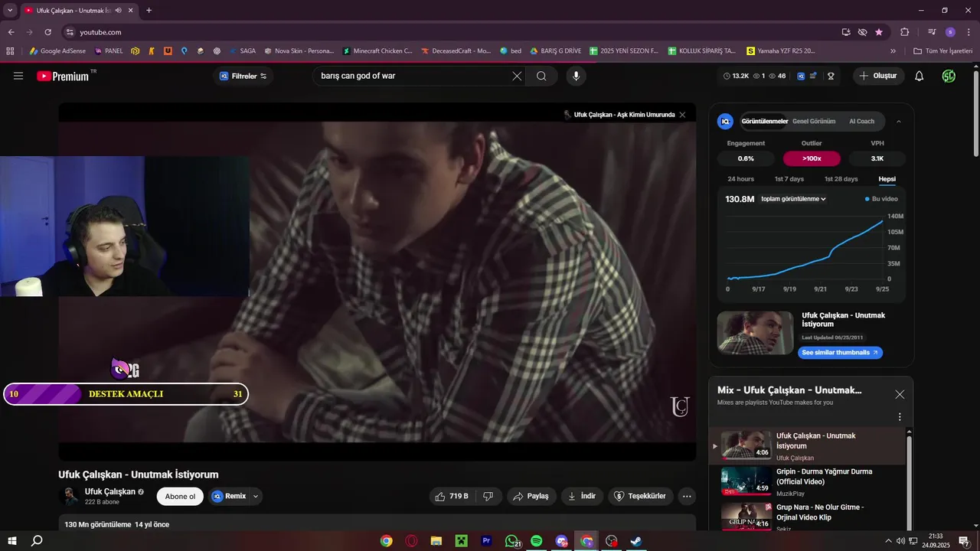Open browser extensions puzzle icon

[904, 32]
